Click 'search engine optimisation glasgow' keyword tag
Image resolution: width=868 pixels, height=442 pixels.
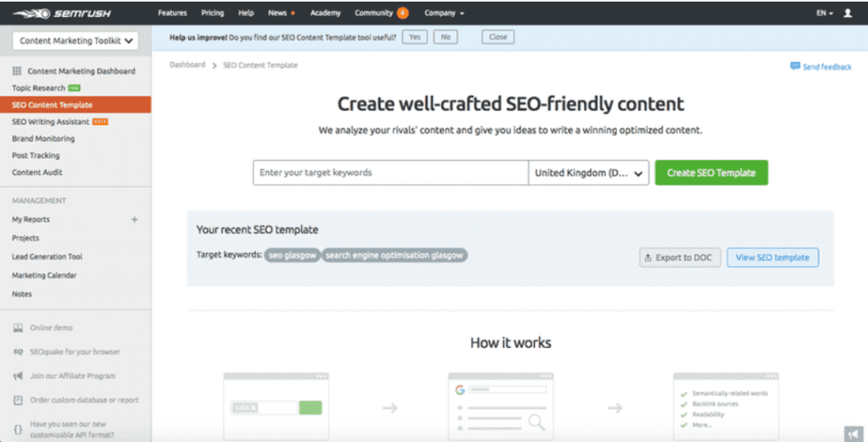point(394,256)
